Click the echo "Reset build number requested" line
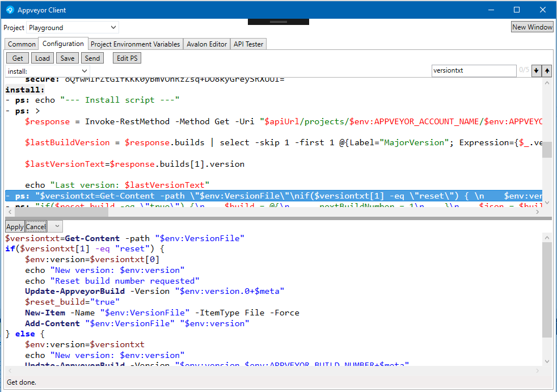This screenshot has height=392, width=557. pos(112,281)
